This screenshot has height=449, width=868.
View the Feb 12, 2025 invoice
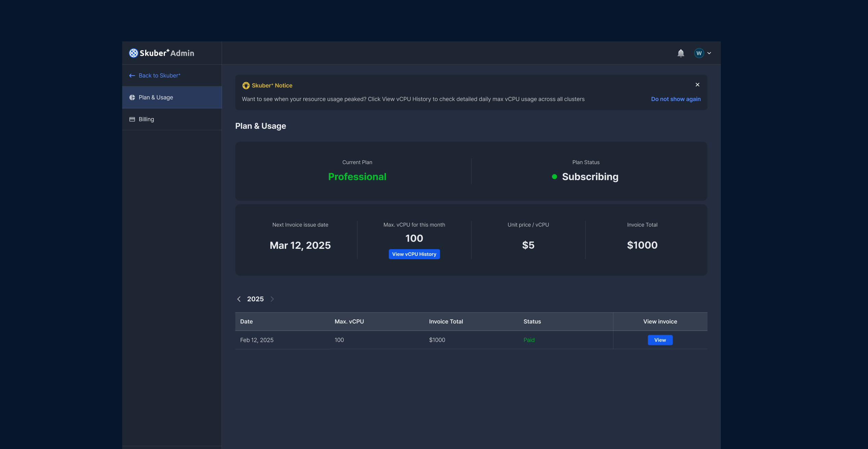click(660, 340)
